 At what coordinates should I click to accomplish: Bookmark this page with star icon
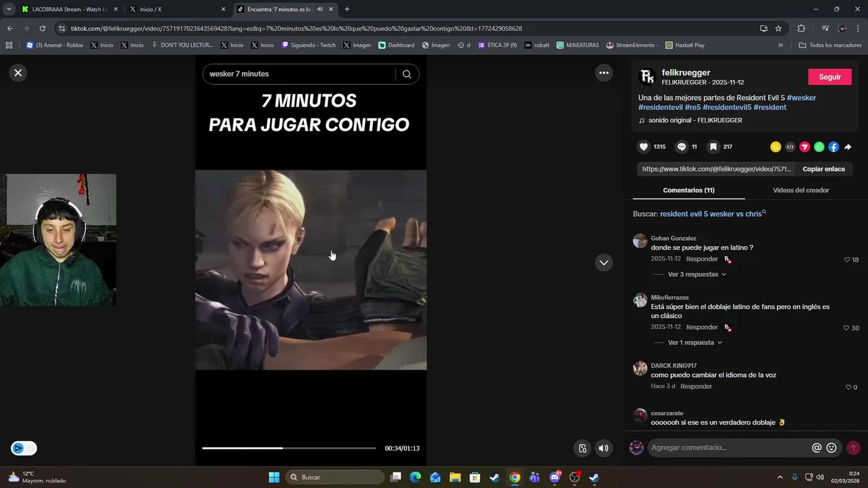click(778, 28)
